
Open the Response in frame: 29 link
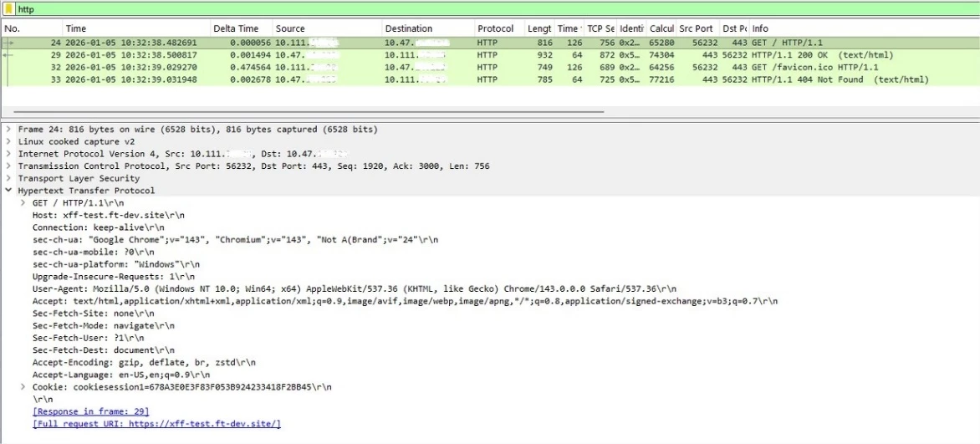(x=90, y=411)
